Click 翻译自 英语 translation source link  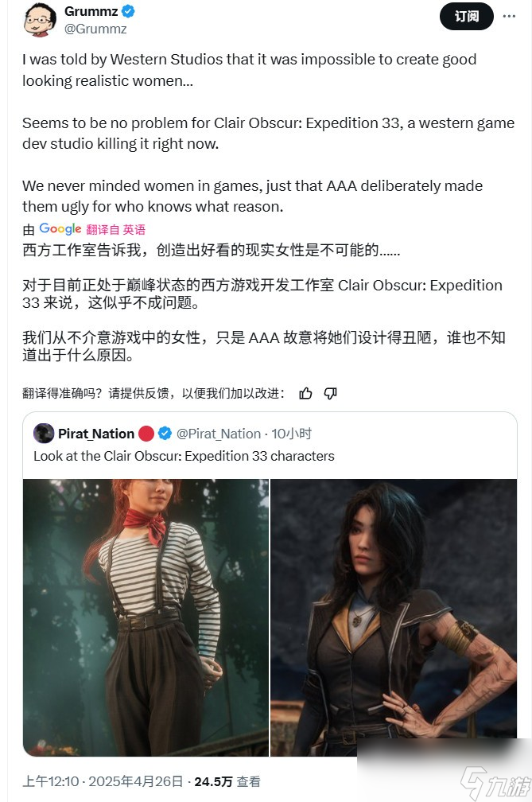coord(115,229)
